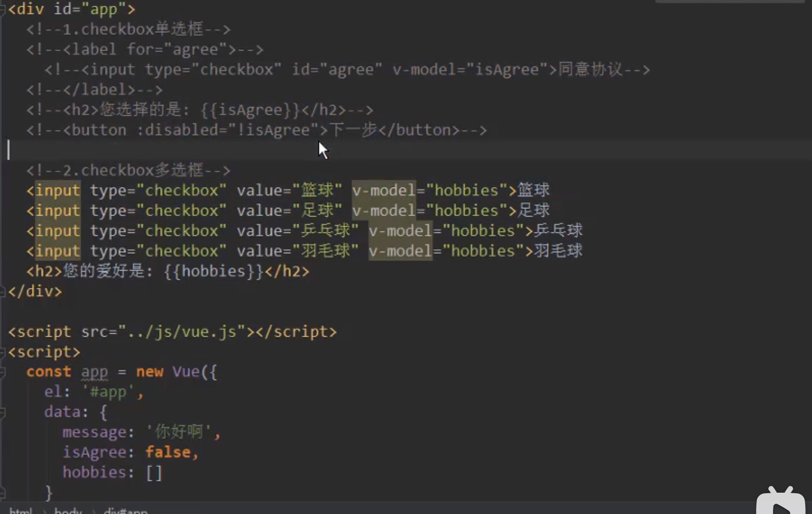Click the isAgree property key
This screenshot has height=514, width=812.
coord(94,453)
